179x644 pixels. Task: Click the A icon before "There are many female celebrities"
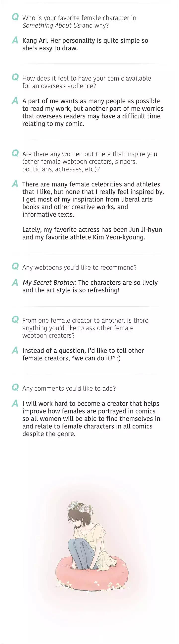[x=15, y=184]
